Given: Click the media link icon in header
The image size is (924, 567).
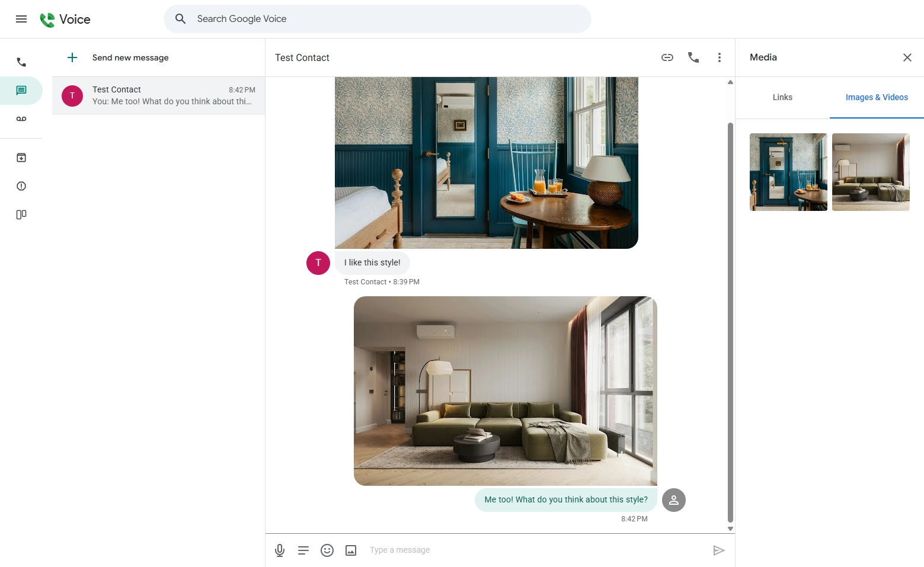Looking at the screenshot, I should pos(667,57).
